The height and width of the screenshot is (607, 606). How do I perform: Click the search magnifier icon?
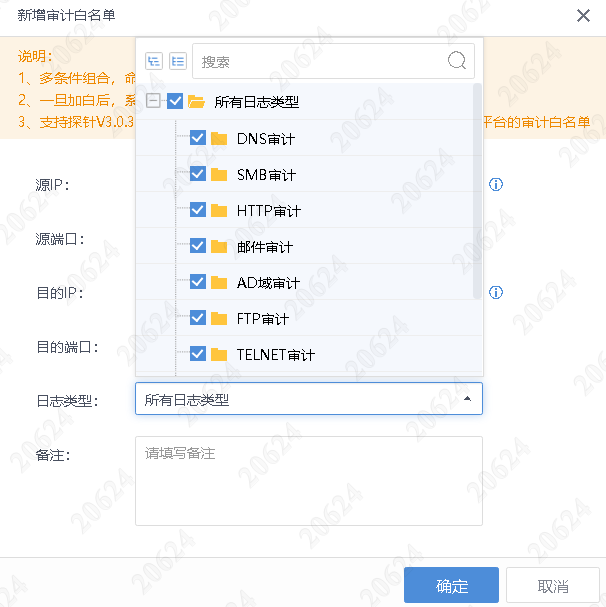[457, 60]
